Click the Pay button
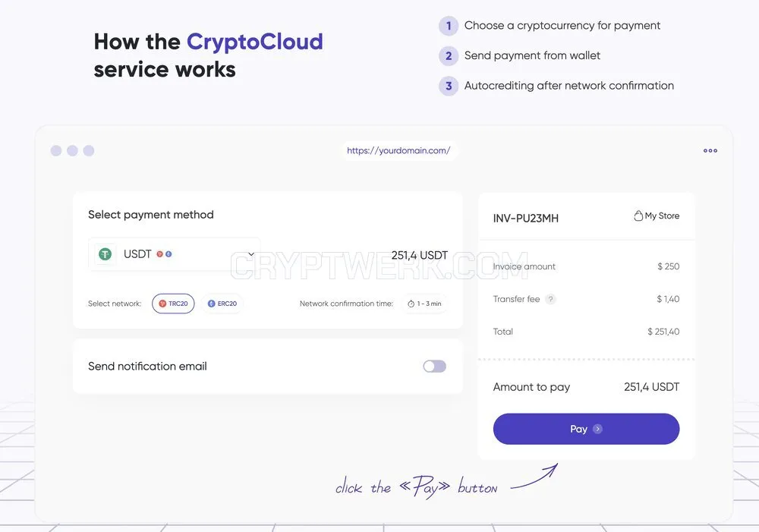Screen dimensions: 759x532 (586, 429)
